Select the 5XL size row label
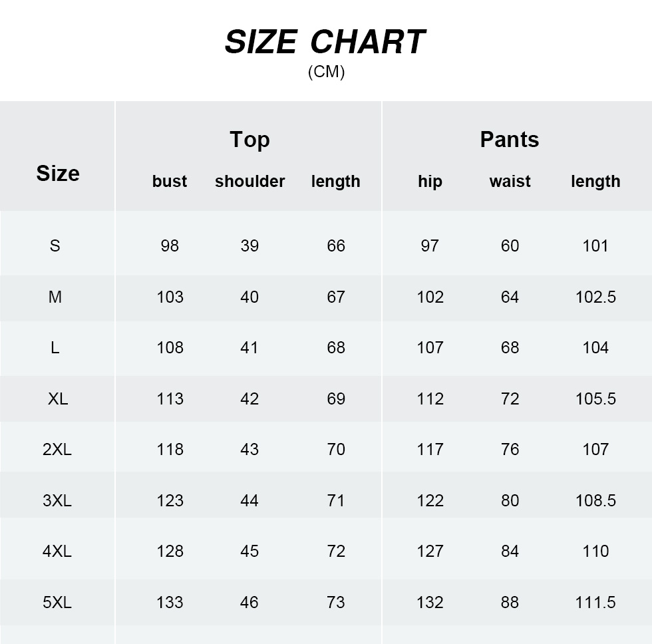The width and height of the screenshot is (652, 644). (x=57, y=602)
